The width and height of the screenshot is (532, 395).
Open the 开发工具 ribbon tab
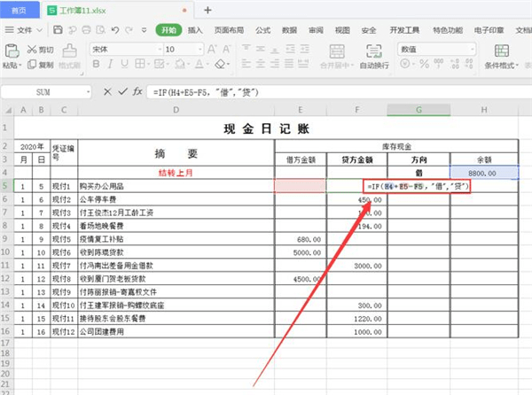(404, 30)
